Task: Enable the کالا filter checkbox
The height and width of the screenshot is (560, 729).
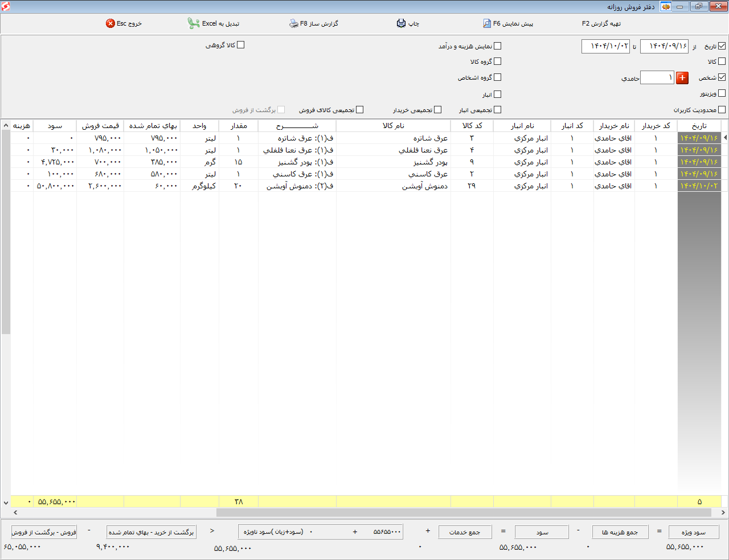Action: coord(722,61)
